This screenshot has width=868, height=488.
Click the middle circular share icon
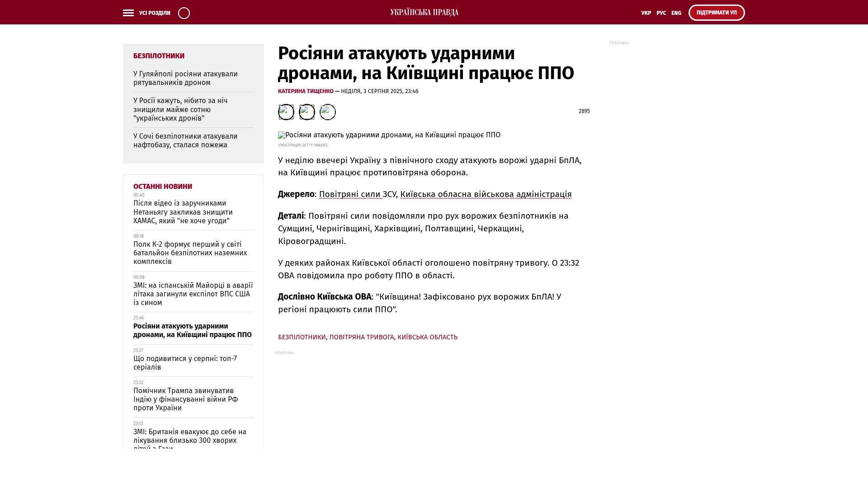[x=307, y=112]
